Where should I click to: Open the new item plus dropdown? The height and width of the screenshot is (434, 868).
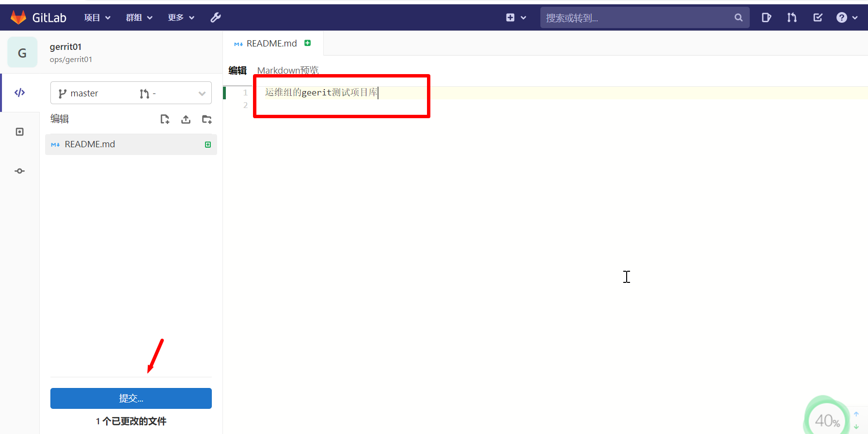pos(516,17)
